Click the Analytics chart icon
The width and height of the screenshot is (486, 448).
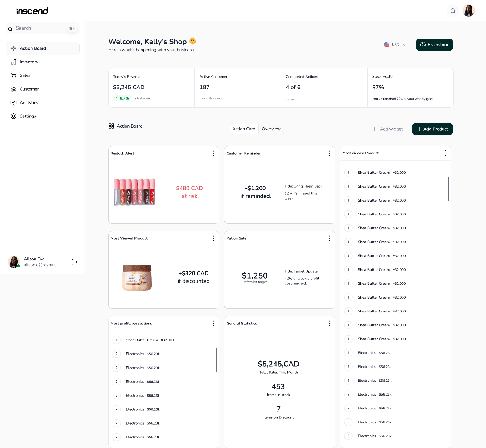click(14, 103)
